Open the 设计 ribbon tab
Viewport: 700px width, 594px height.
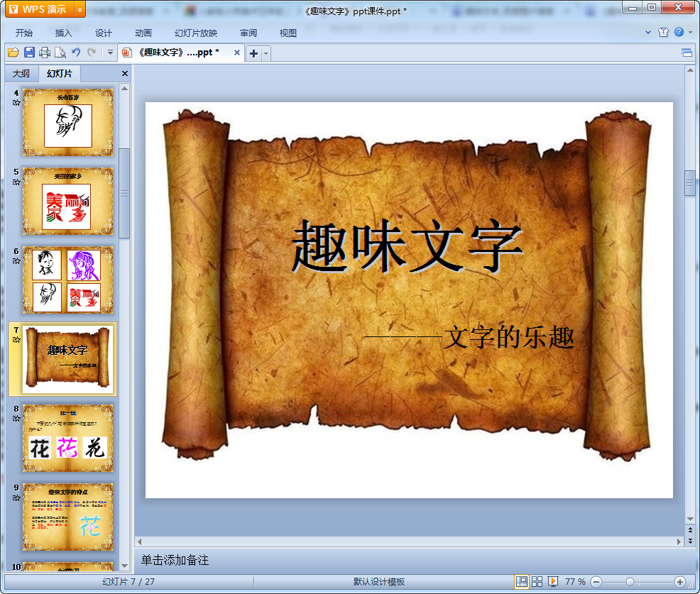click(x=103, y=33)
